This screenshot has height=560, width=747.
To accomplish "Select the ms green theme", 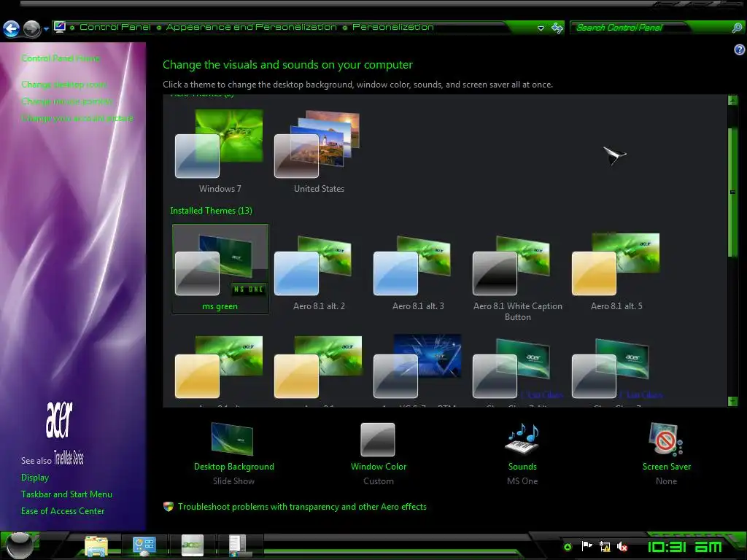I will [220, 269].
